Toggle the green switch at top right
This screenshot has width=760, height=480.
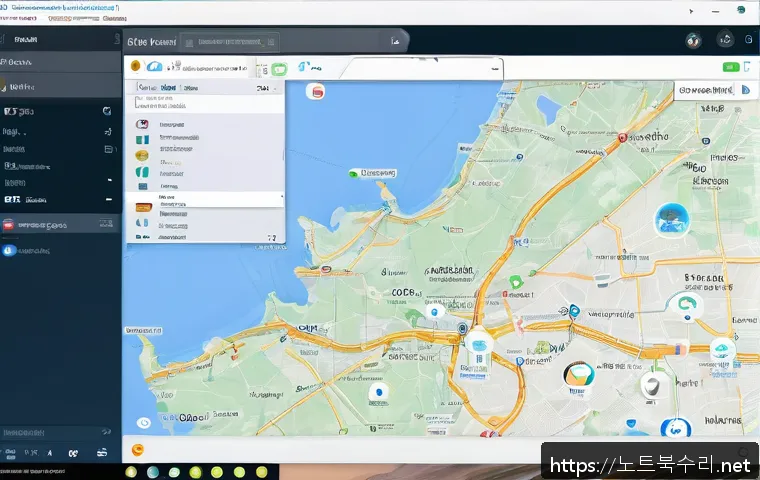(x=731, y=67)
